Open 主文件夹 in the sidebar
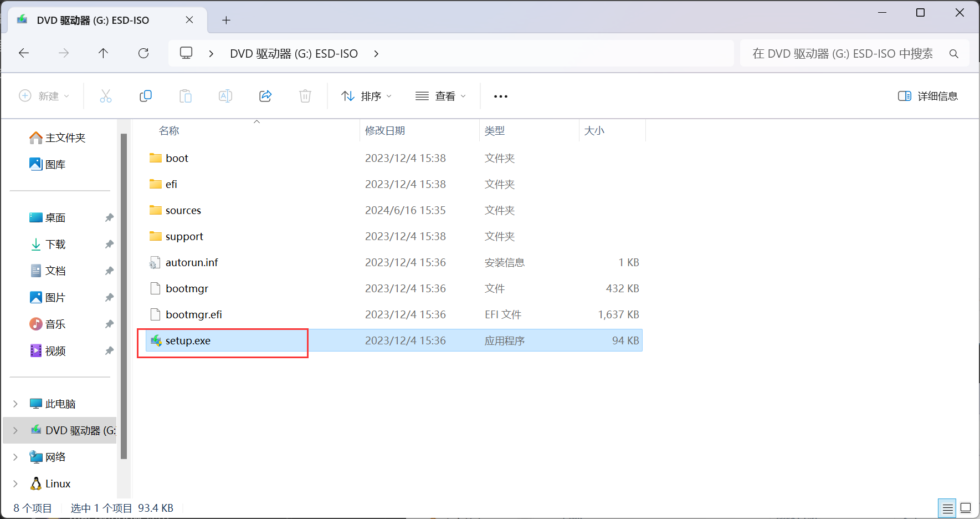Image resolution: width=980 pixels, height=519 pixels. (x=58, y=138)
